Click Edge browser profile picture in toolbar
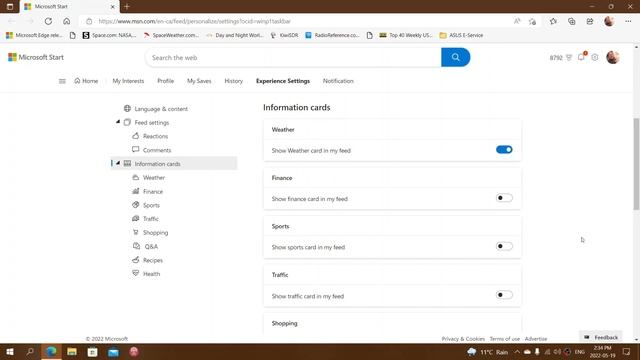The width and height of the screenshot is (640, 360). (x=609, y=21)
